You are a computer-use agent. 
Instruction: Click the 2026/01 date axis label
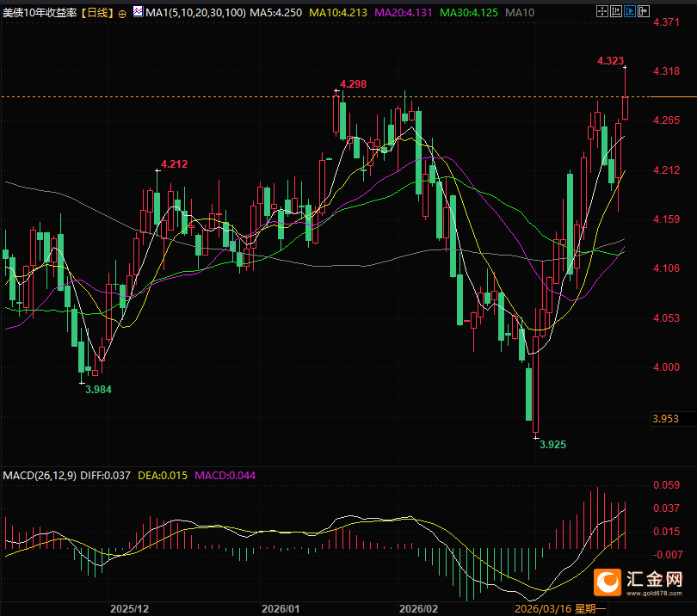coord(281,609)
